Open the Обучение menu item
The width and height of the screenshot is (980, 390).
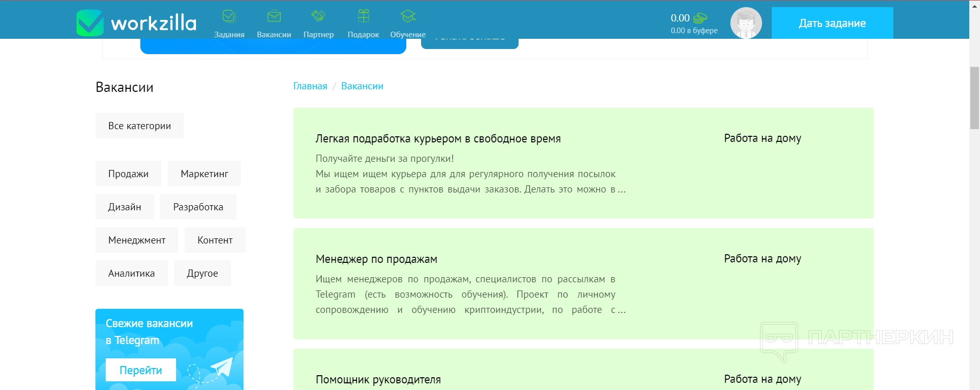click(408, 35)
